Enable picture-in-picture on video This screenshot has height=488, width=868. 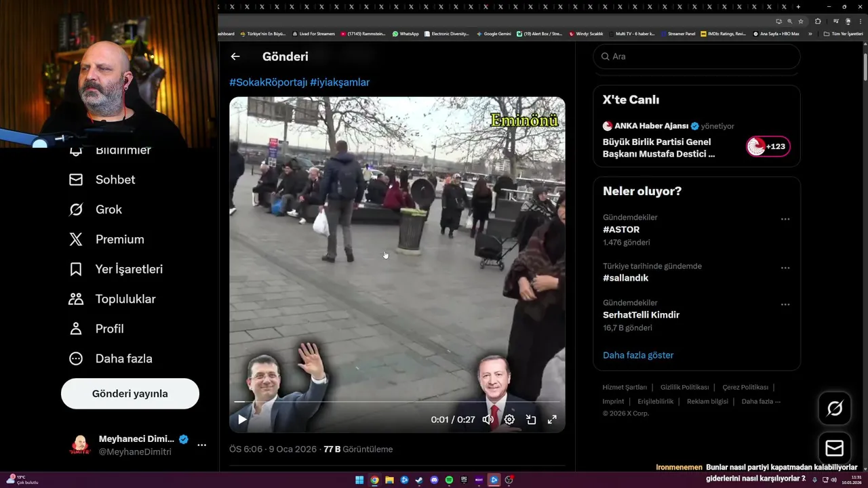[x=531, y=420]
